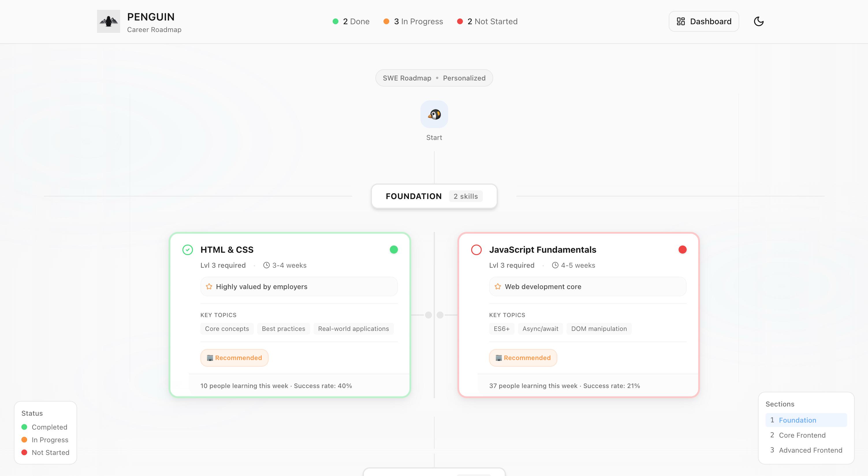Click red status dot on JavaScript Fundamentals

tap(682, 250)
